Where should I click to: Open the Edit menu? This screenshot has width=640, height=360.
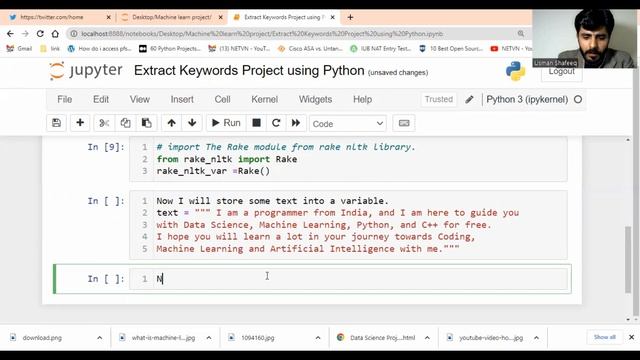101,99
